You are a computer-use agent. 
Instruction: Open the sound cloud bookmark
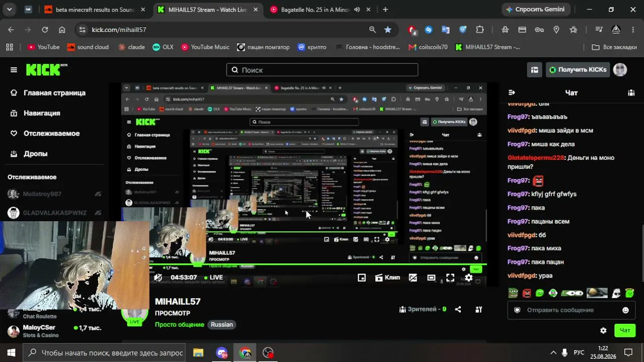click(x=88, y=47)
